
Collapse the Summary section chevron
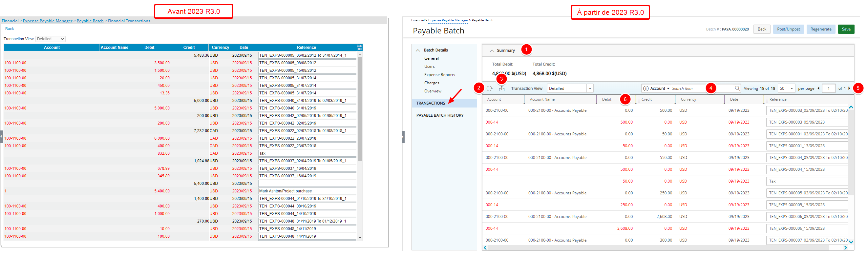(x=492, y=50)
